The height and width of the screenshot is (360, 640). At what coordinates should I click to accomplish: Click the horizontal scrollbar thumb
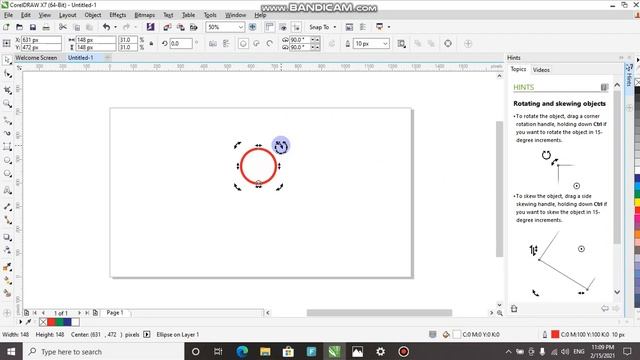[379, 313]
